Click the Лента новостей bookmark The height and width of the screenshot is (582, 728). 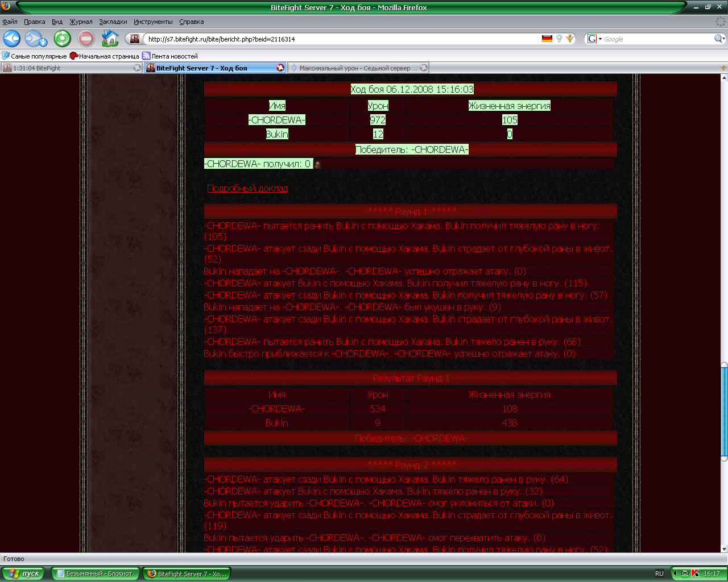(174, 56)
